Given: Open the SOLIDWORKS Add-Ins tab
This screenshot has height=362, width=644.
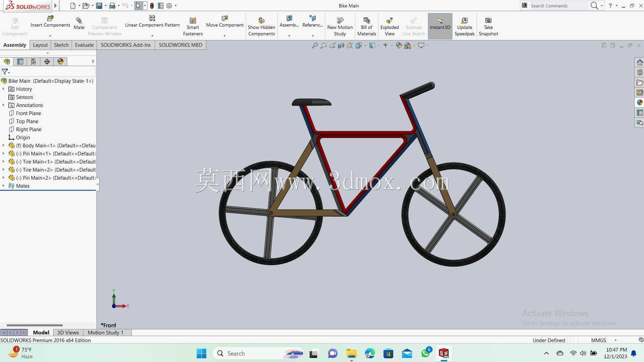Looking at the screenshot, I should [x=126, y=45].
